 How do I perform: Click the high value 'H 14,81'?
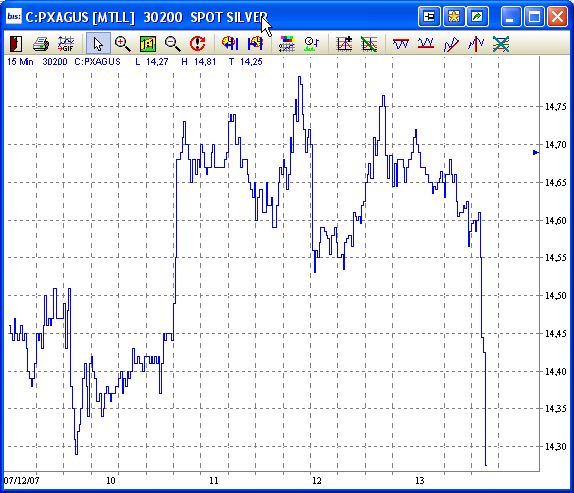coord(199,61)
